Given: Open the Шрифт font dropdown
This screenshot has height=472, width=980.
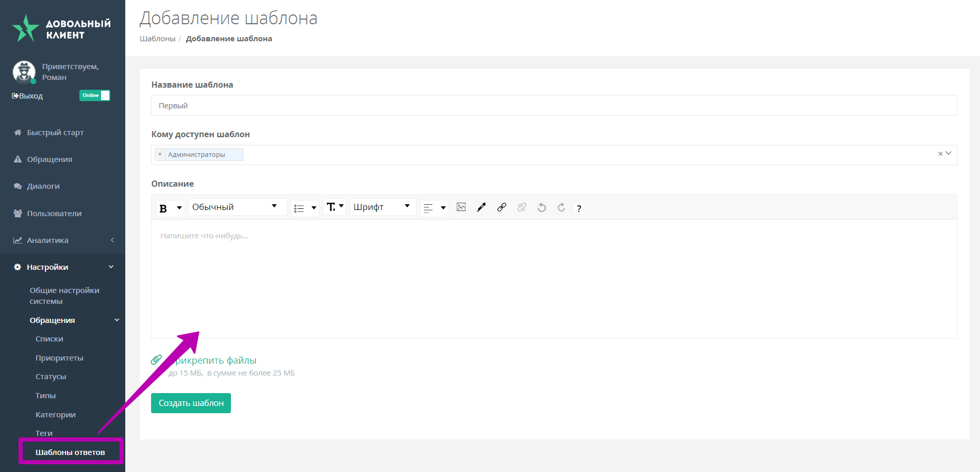Looking at the screenshot, I should point(382,207).
